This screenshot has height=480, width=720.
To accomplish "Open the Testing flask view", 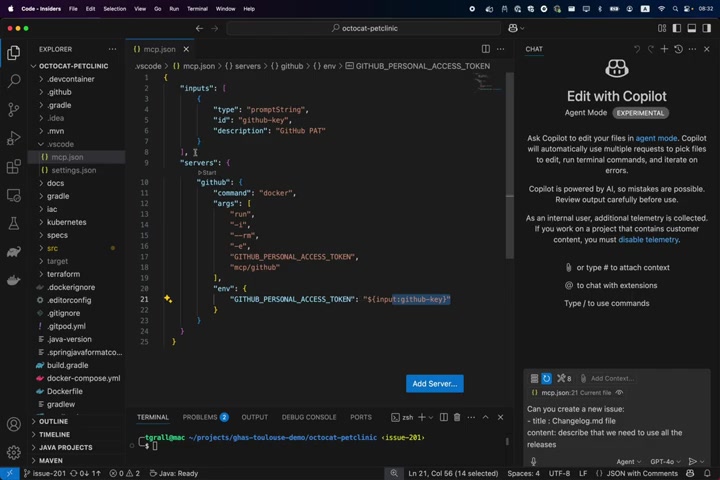I will 13,223.
